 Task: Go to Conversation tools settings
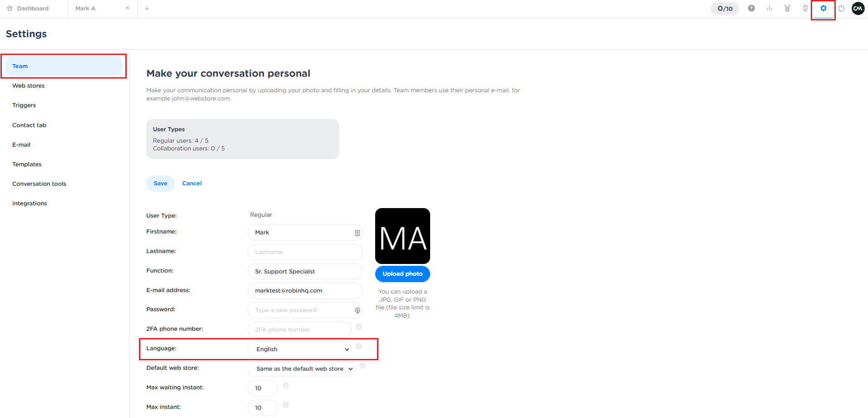click(x=39, y=184)
